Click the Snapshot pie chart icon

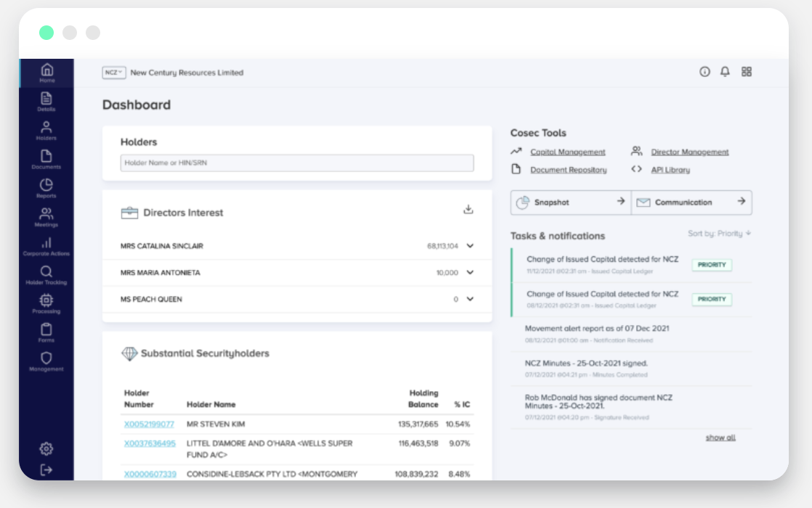[x=522, y=202]
